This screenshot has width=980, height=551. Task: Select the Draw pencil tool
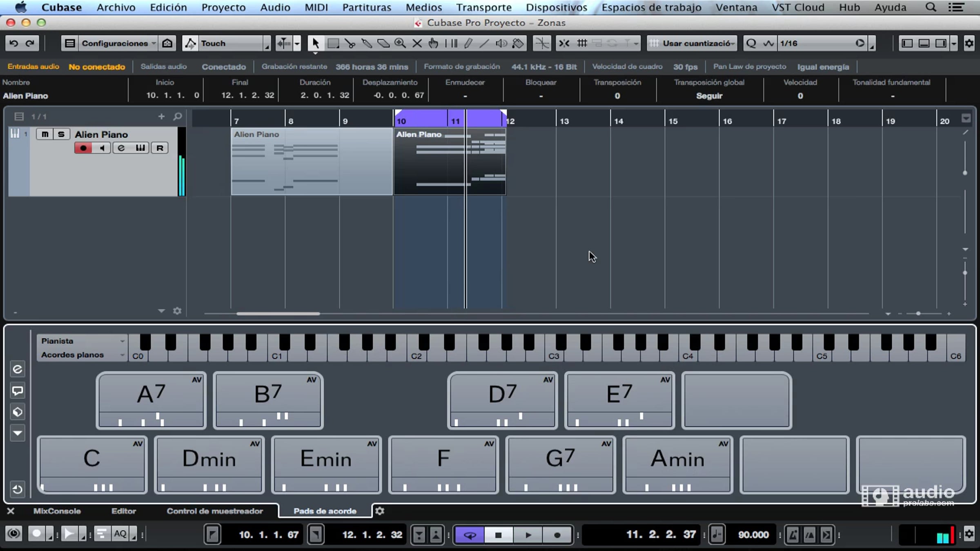click(x=468, y=43)
